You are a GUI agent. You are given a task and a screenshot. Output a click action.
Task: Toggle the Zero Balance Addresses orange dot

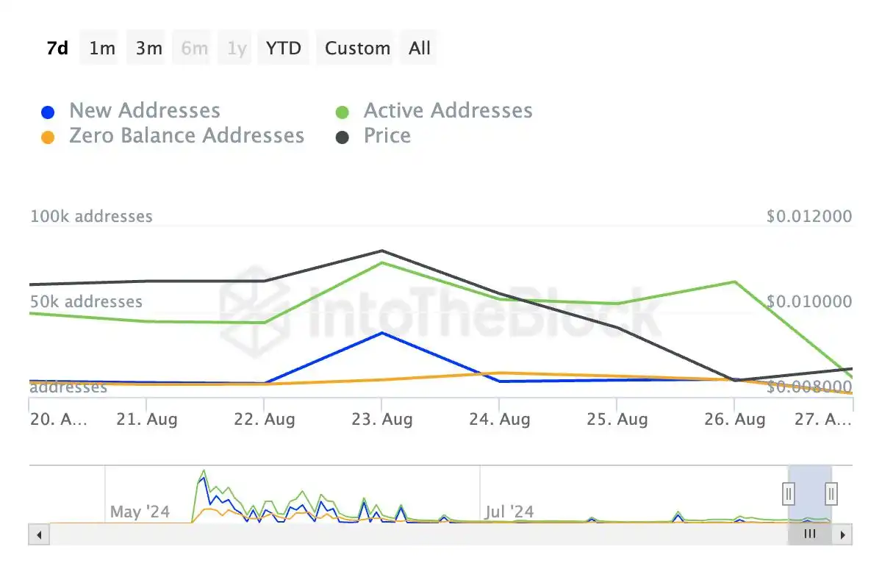[48, 137]
